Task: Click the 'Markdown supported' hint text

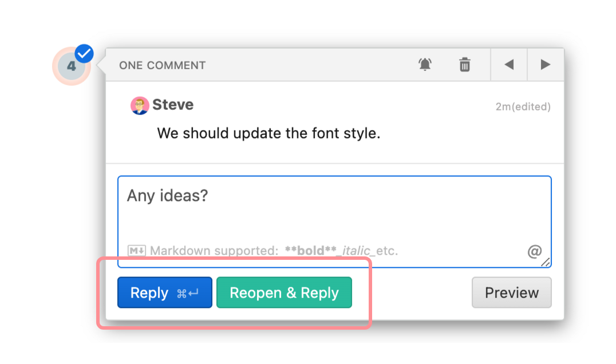Action: [214, 251]
